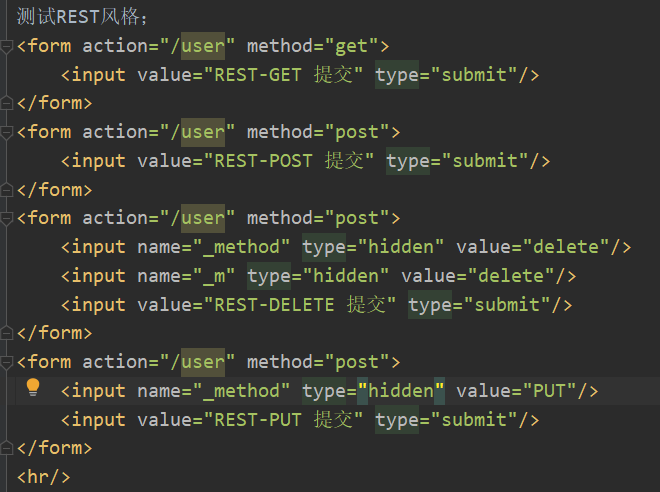Collapse the form containing the PUT input

point(6,362)
